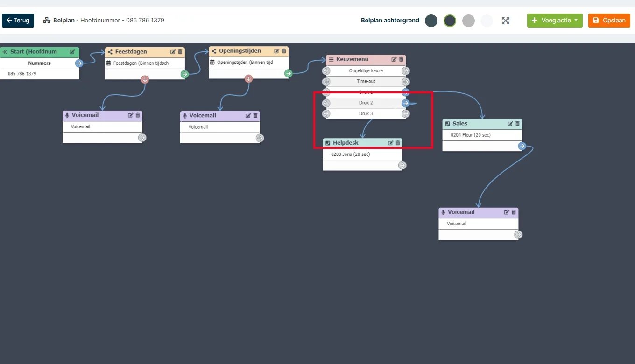Click blue output connector of Druk 2
635x364 pixels.
point(405,103)
